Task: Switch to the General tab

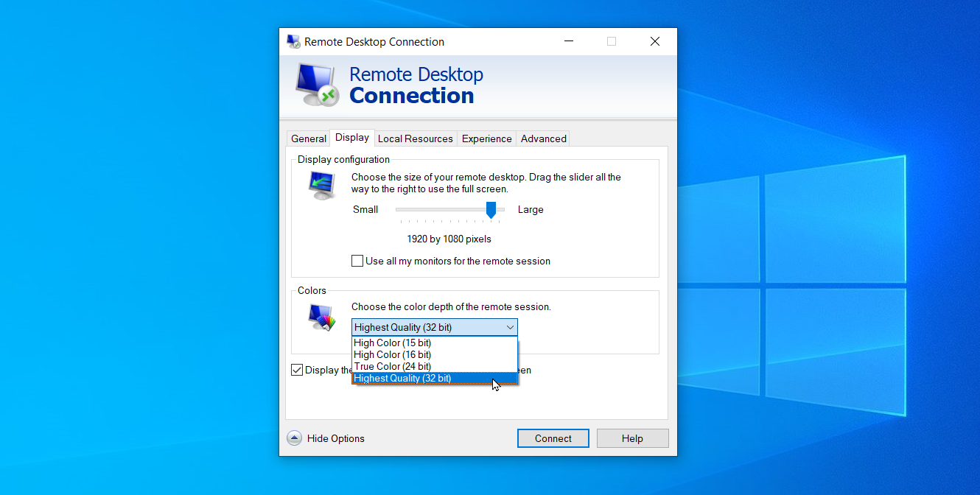Action: coord(309,138)
